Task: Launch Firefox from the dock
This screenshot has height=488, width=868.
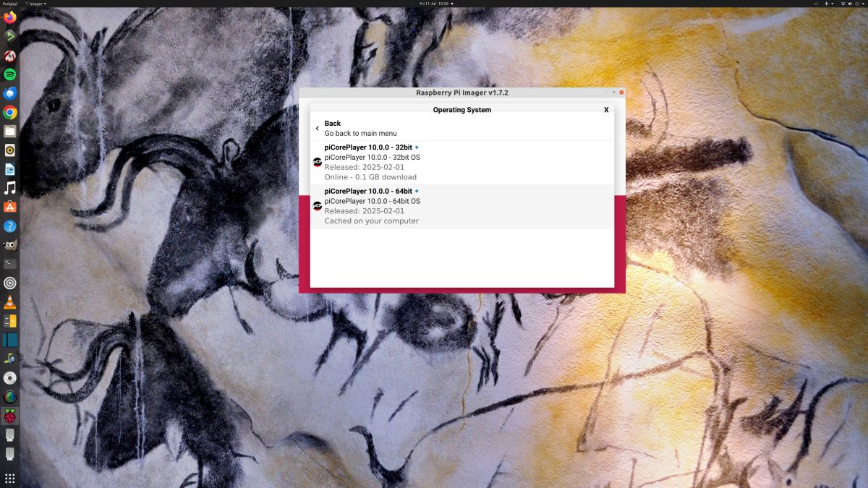Action: tap(10, 17)
